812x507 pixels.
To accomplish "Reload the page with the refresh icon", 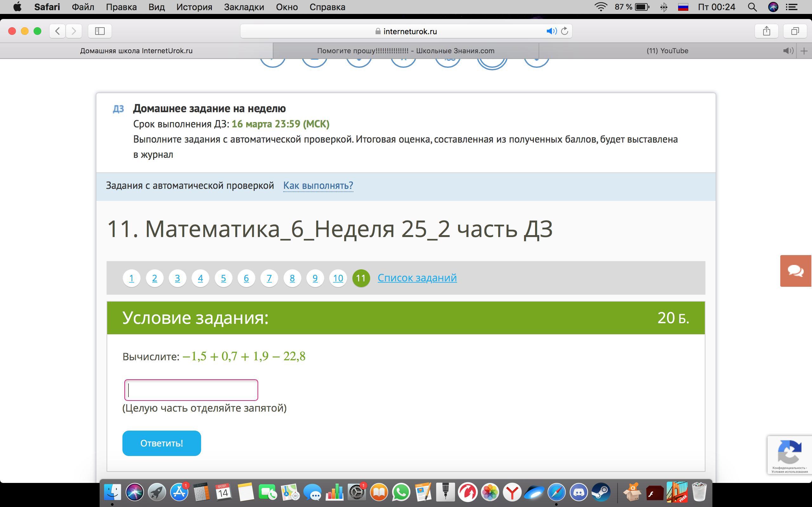I will coord(565,31).
